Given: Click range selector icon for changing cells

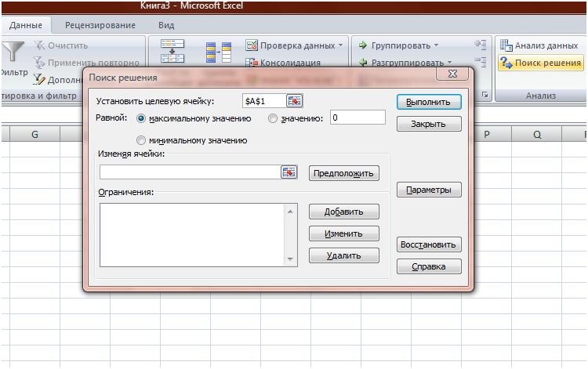Looking at the screenshot, I should (289, 172).
